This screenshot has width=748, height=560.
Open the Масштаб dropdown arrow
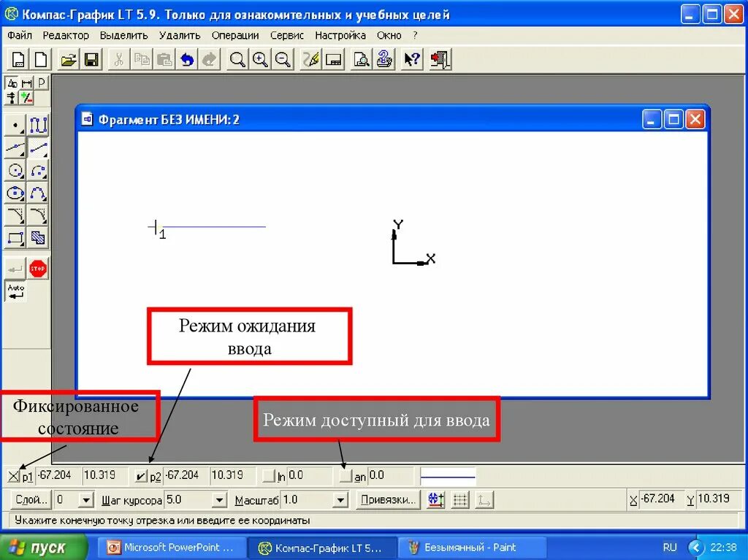pos(340,500)
